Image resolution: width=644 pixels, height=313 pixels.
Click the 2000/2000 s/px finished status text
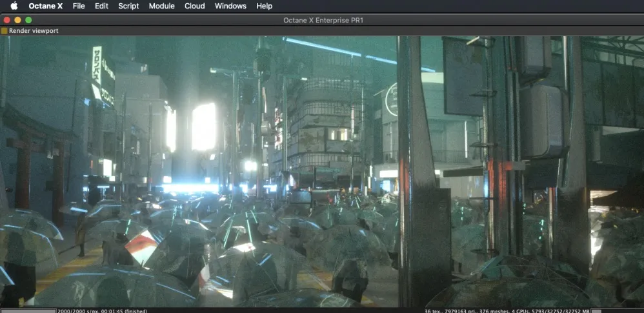102,311
